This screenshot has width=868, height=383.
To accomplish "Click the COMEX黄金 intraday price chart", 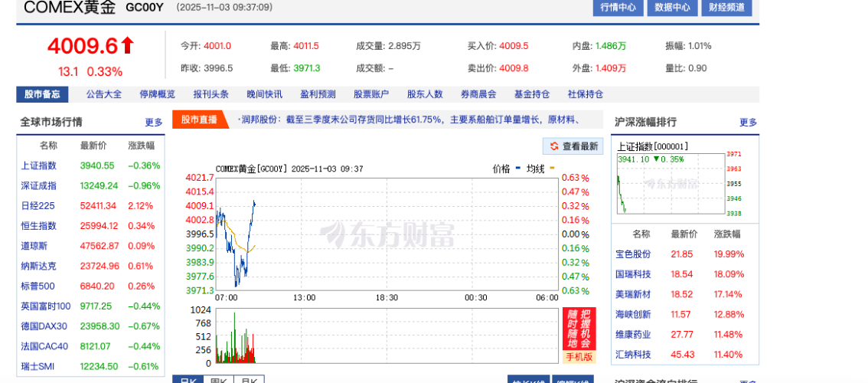I will click(387, 234).
